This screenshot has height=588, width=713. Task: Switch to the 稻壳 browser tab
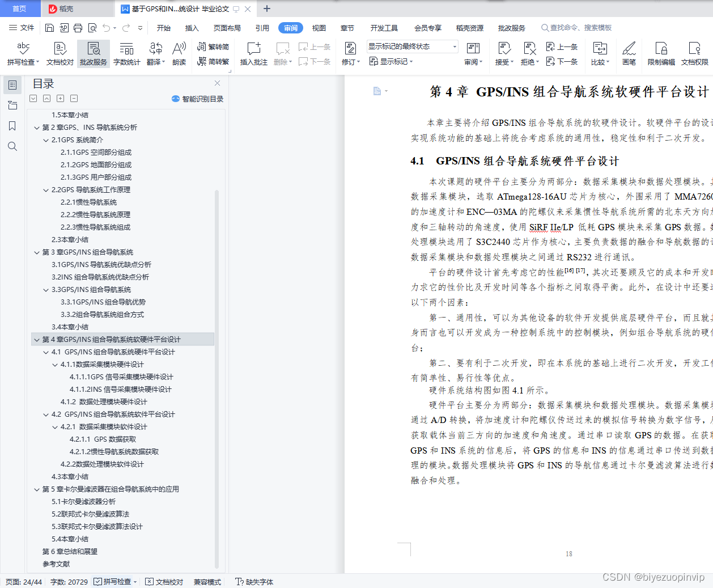[x=77, y=9]
